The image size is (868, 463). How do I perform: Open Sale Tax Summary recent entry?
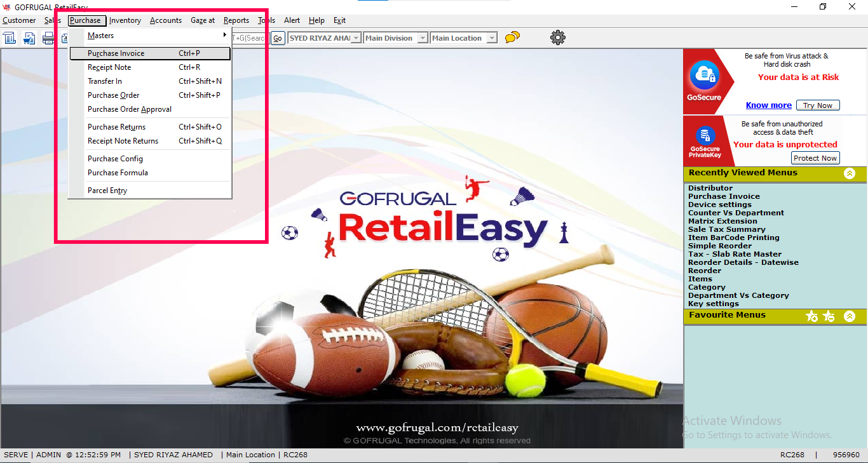727,229
